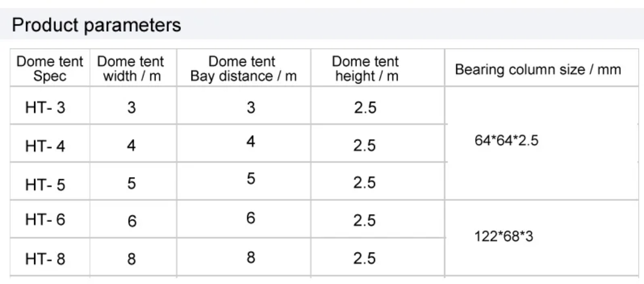Select the Dome tent Spec column header
644x284 pixels.
(x=50, y=68)
